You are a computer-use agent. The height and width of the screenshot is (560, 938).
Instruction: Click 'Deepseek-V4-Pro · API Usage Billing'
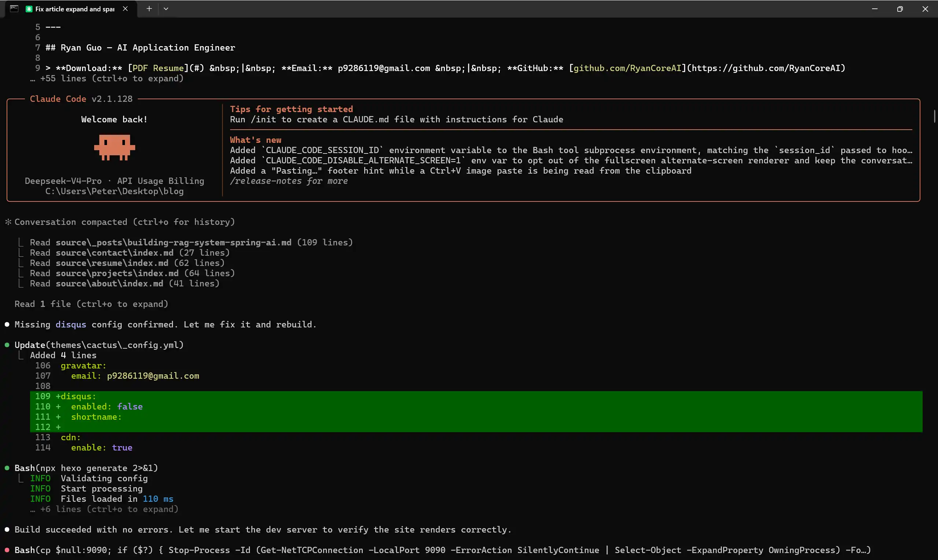[114, 181]
